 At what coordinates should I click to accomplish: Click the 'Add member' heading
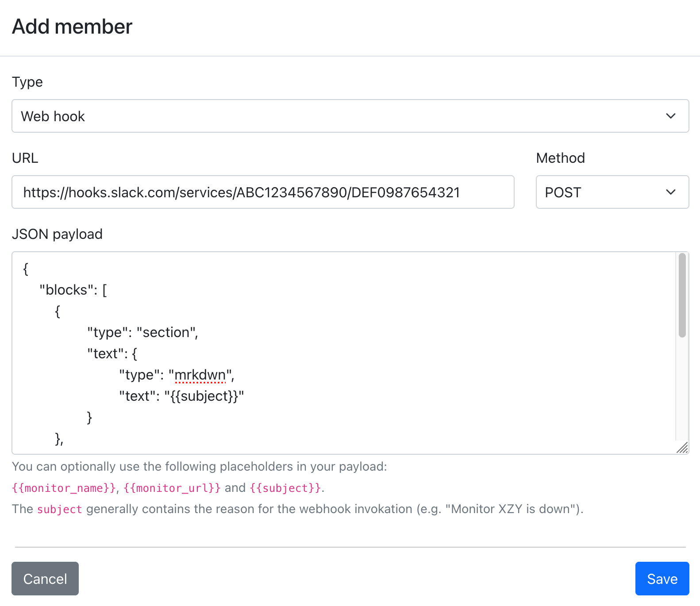pos(72,27)
